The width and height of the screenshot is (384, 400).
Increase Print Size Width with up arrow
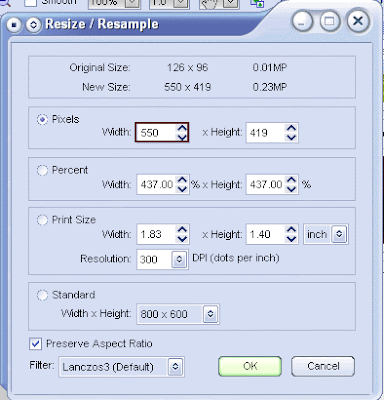click(182, 230)
